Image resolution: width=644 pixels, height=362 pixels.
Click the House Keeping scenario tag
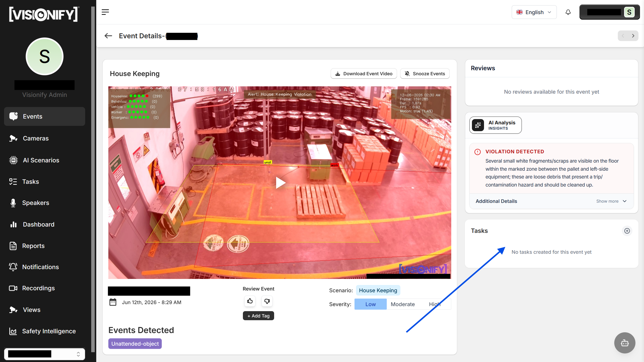point(378,290)
